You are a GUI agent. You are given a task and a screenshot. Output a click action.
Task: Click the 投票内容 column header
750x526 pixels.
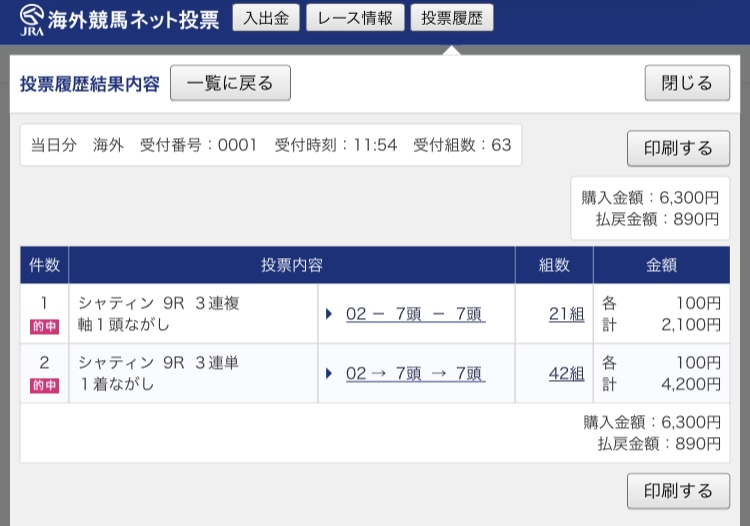[292, 265]
